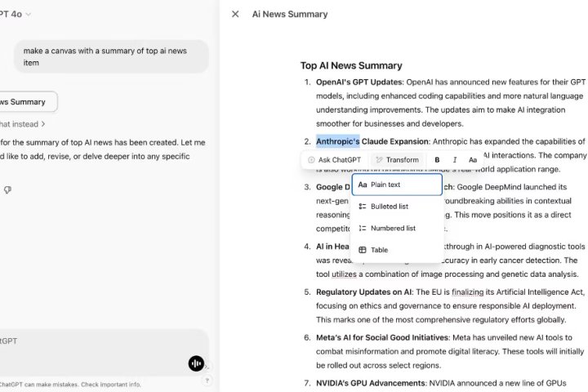Viewport: 588px width, 392px height.
Task: Open the GPT 4o model selector dropdown
Action: 23,14
